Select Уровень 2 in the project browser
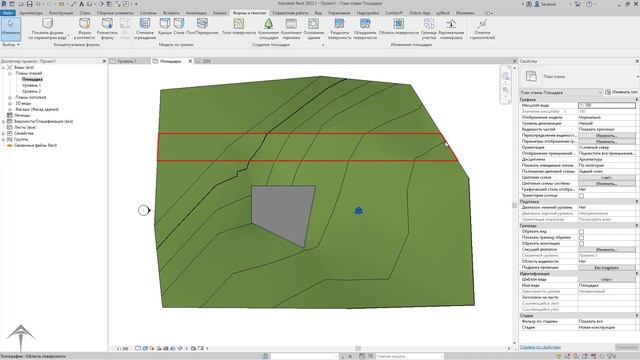Viewport: 640px width, 360px height. tap(31, 91)
